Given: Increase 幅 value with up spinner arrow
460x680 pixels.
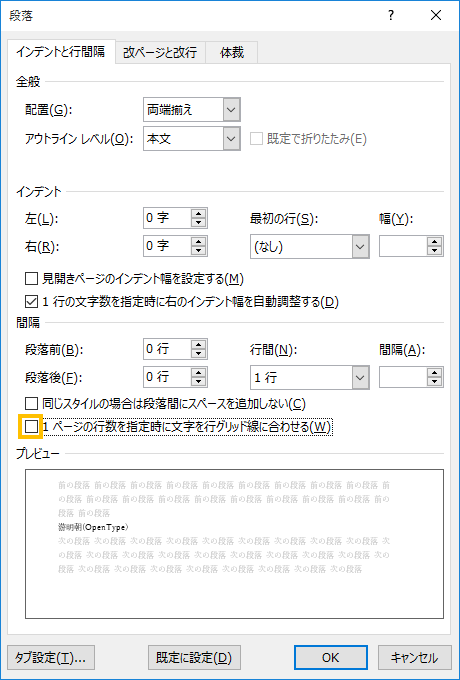Looking at the screenshot, I should 434,242.
